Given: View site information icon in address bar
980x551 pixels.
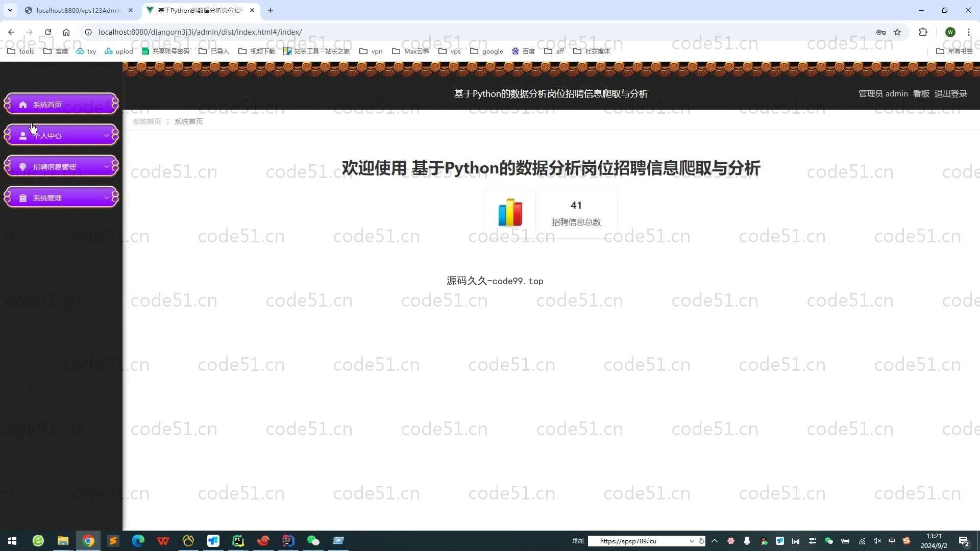Looking at the screenshot, I should 88,32.
